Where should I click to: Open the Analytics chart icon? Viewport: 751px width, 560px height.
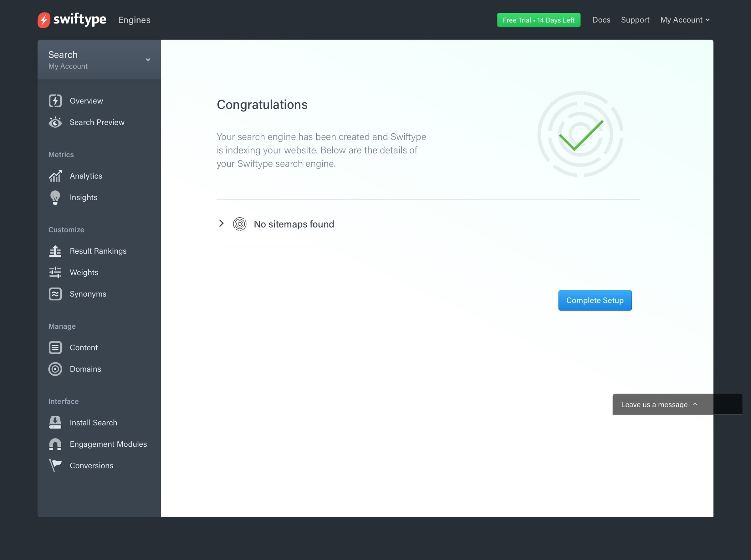(x=55, y=176)
